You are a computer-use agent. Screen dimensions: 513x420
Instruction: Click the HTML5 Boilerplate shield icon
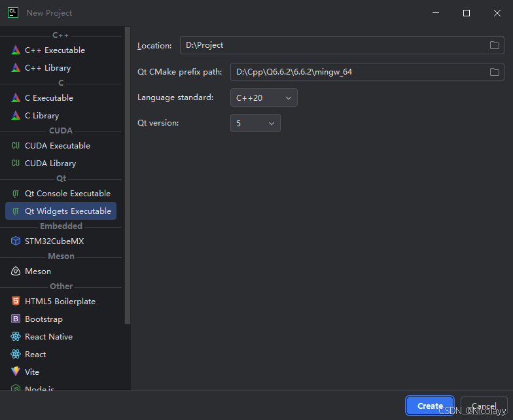(x=16, y=301)
